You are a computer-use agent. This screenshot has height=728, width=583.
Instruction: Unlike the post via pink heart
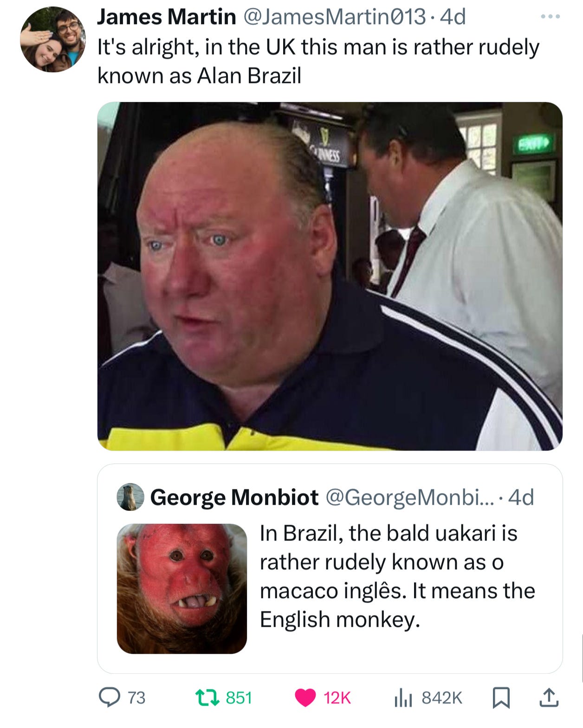(x=305, y=698)
